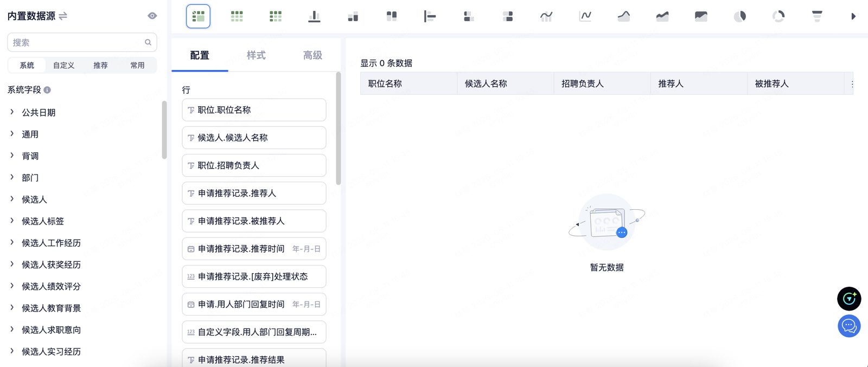868x367 pixels.
Task: Click the 职位.招聘负责人 row field
Action: click(254, 165)
